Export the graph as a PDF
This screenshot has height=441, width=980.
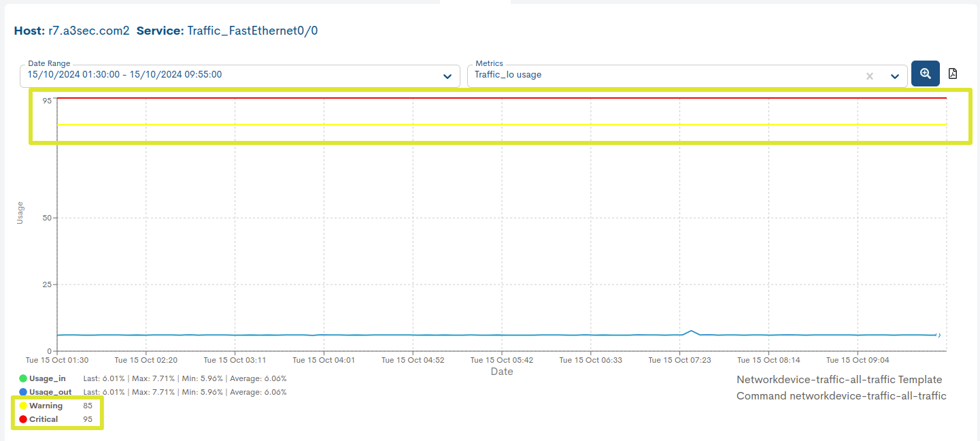click(953, 72)
